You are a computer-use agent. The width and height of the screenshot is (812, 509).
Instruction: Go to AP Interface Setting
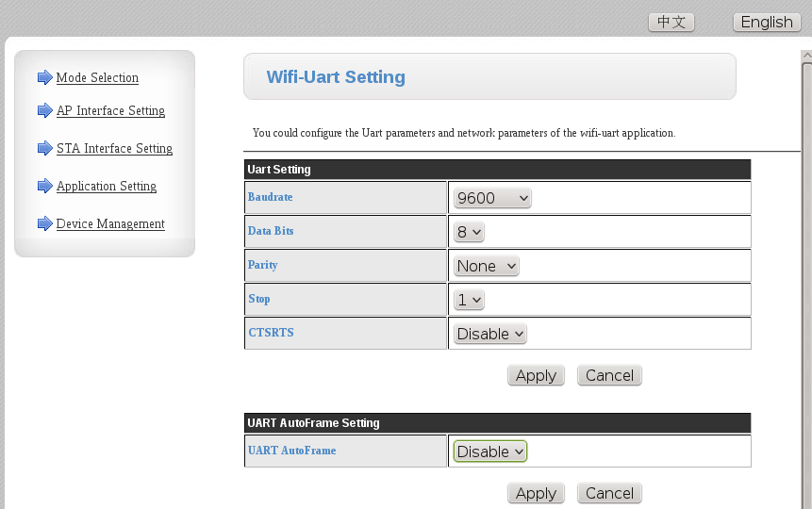[110, 111]
